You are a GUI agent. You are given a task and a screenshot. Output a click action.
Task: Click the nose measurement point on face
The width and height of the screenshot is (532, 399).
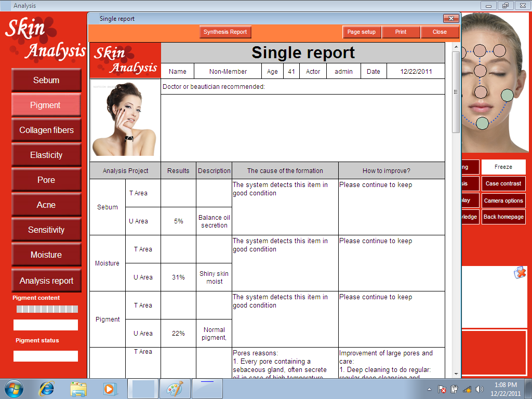[x=481, y=92]
